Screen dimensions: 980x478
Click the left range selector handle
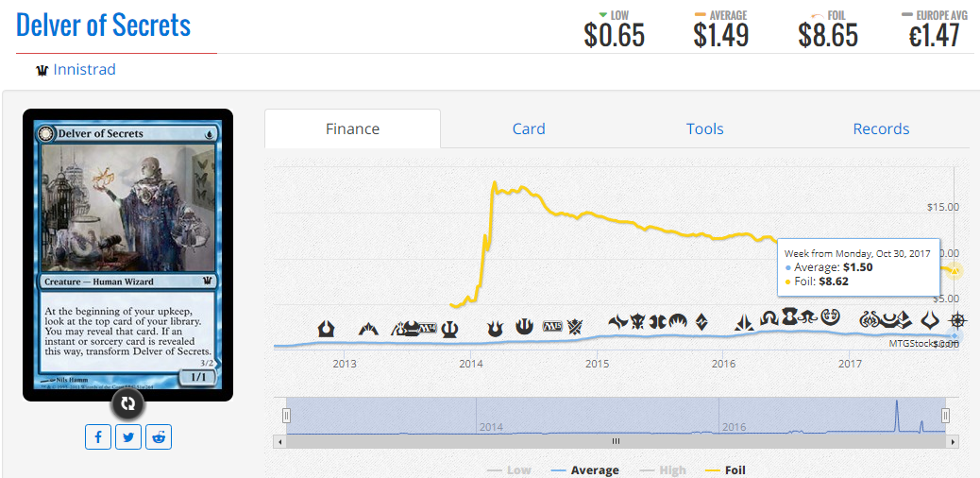[x=287, y=416]
